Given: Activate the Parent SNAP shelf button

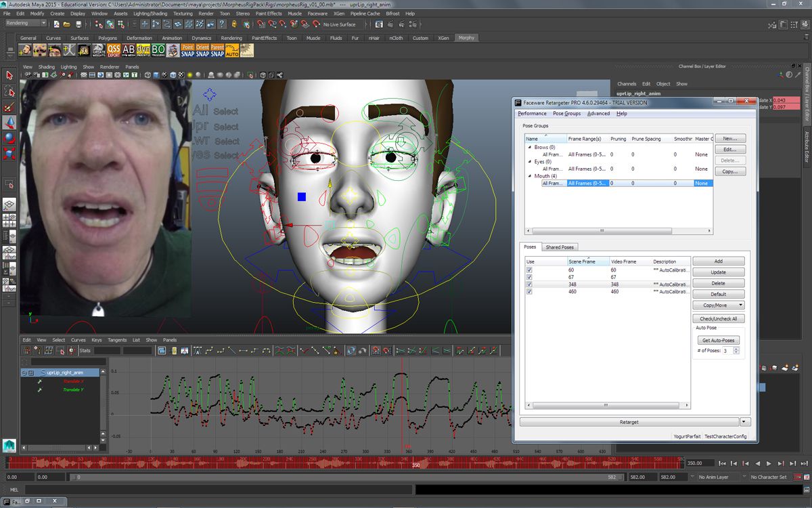Looking at the screenshot, I should [217, 51].
